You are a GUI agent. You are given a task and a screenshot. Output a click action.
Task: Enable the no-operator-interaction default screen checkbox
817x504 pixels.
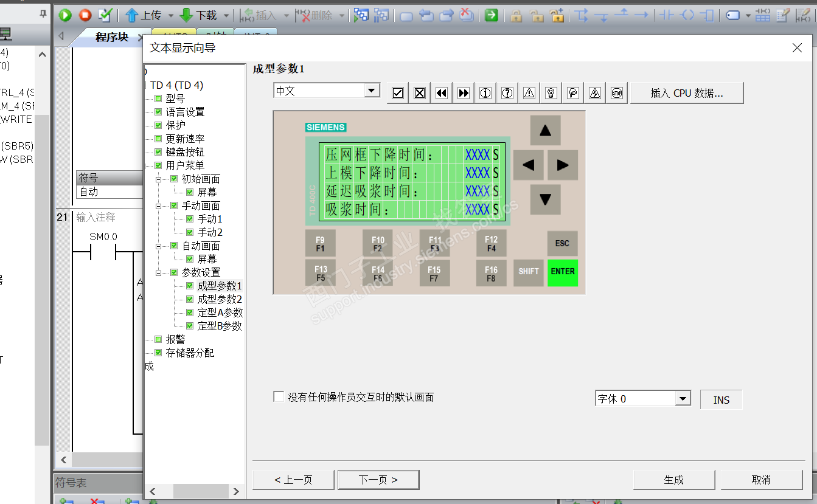[279, 397]
